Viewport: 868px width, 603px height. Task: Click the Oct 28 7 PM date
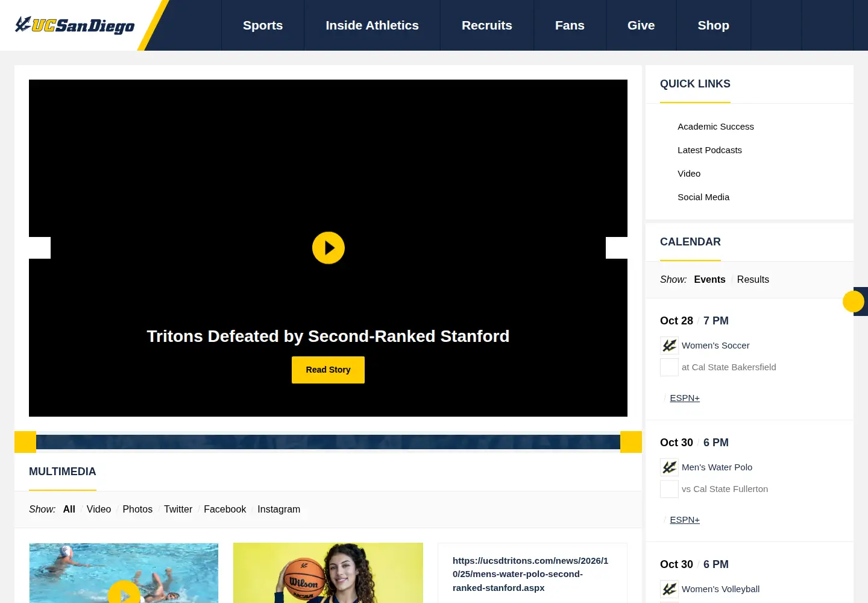coord(694,321)
